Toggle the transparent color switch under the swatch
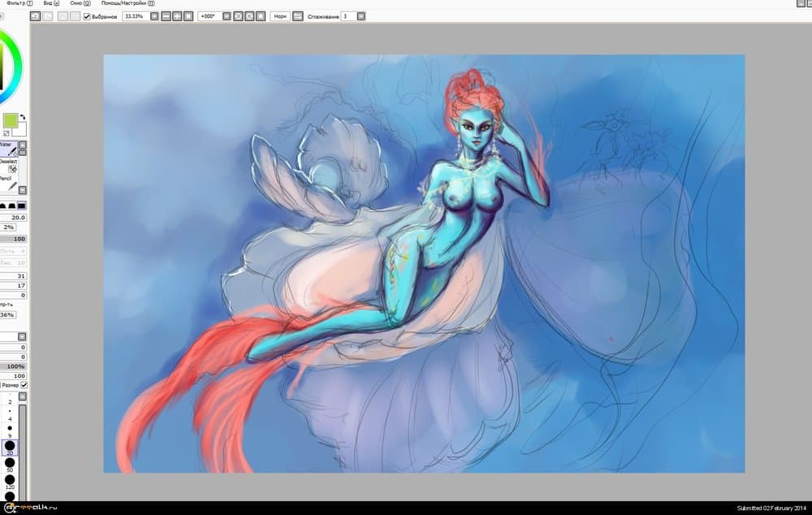Image resolution: width=812 pixels, height=515 pixels. pos(6,132)
